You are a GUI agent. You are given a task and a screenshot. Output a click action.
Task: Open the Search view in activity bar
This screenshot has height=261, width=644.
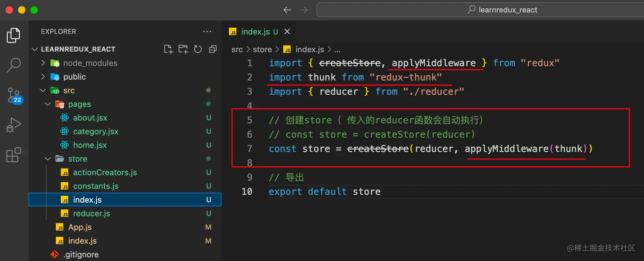point(14,65)
